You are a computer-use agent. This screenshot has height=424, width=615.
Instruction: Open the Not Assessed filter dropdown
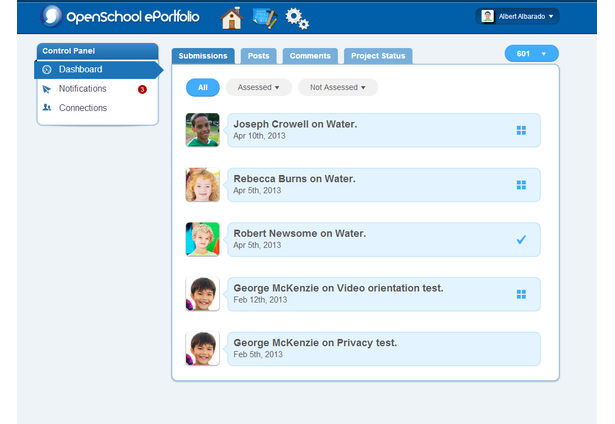[x=338, y=87]
